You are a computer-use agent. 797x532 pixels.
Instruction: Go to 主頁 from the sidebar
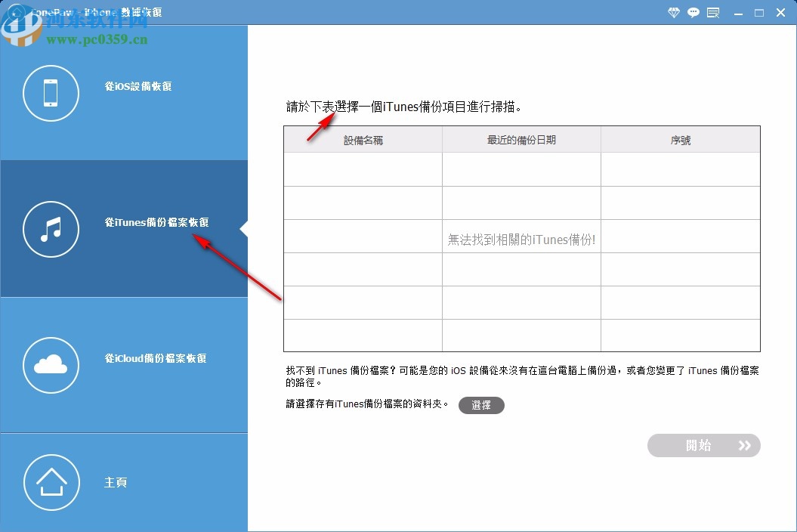pyautogui.click(x=116, y=482)
